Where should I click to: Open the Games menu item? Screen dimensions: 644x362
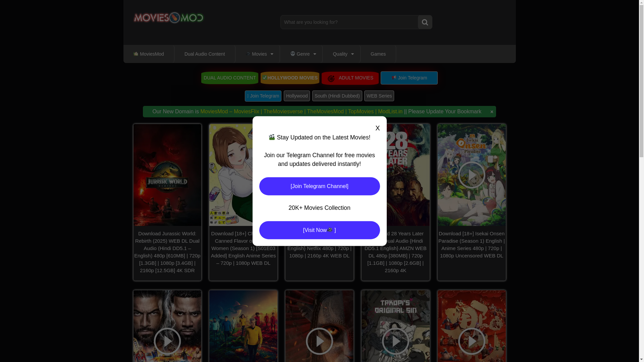(378, 54)
